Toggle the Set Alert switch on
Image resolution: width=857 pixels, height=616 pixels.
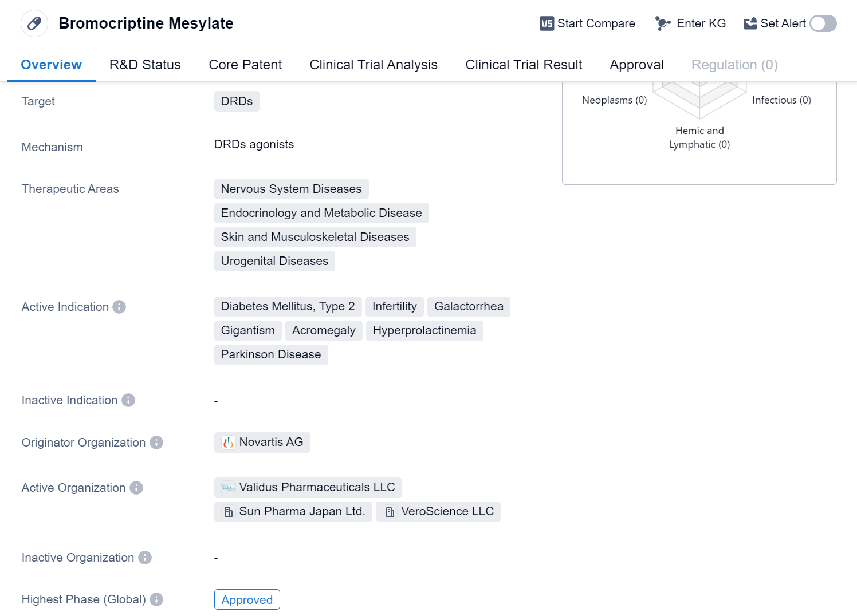(x=823, y=23)
